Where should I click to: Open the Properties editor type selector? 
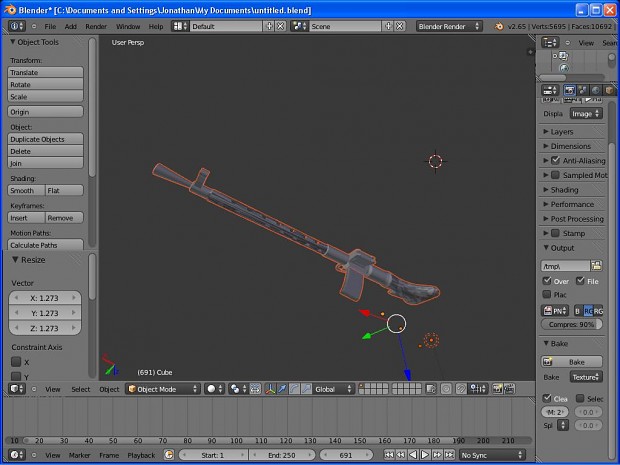pos(550,90)
